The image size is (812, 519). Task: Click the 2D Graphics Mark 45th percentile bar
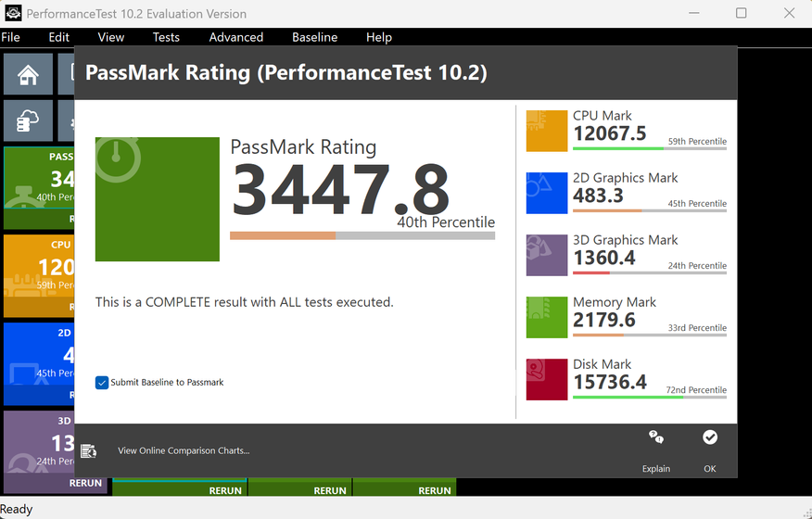[650, 210]
